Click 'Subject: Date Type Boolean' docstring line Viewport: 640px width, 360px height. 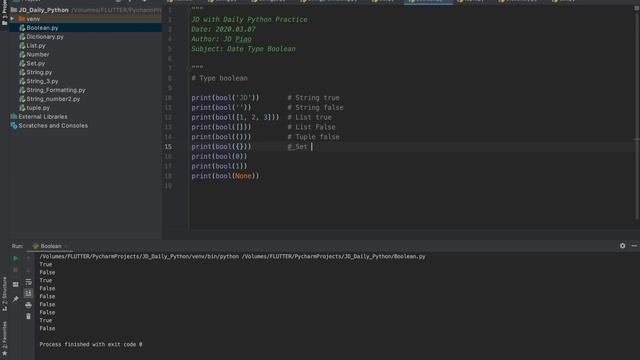(x=243, y=49)
